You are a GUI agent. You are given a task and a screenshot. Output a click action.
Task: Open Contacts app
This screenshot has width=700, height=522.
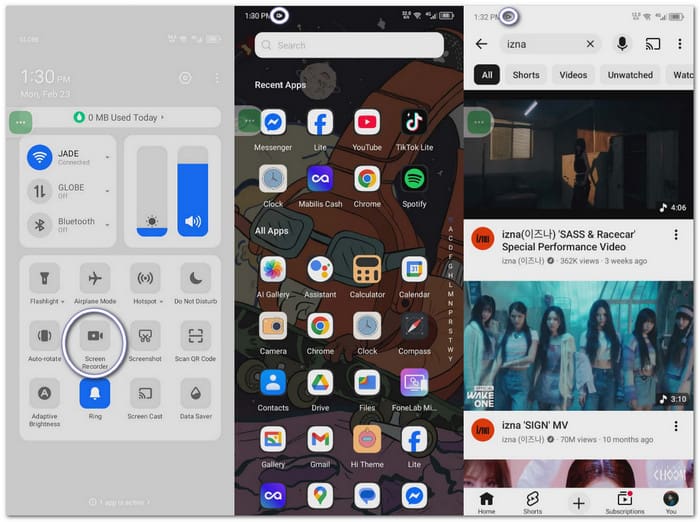point(273,383)
